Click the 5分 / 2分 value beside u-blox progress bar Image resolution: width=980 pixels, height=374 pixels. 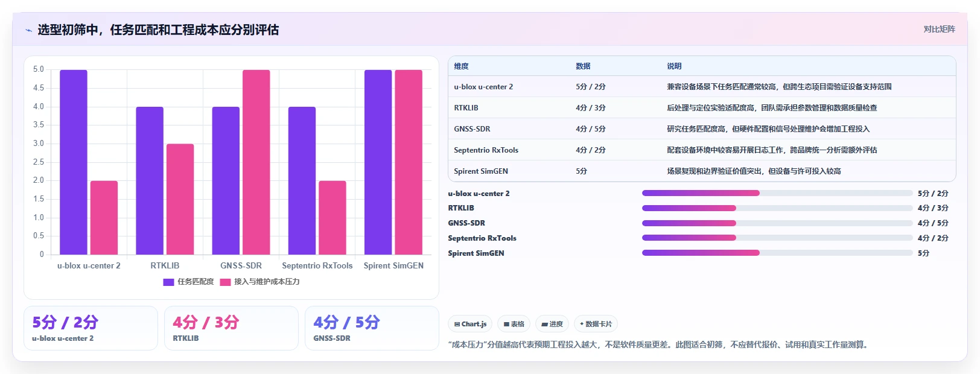pyautogui.click(x=933, y=194)
